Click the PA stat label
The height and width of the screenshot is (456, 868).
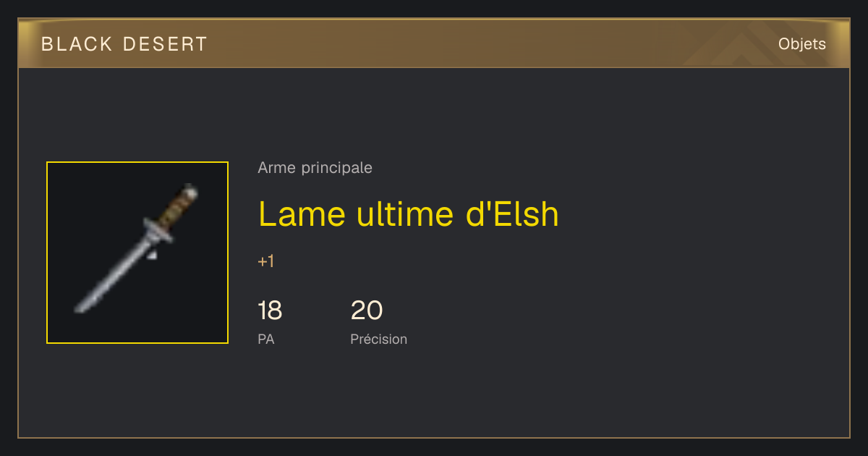(265, 339)
